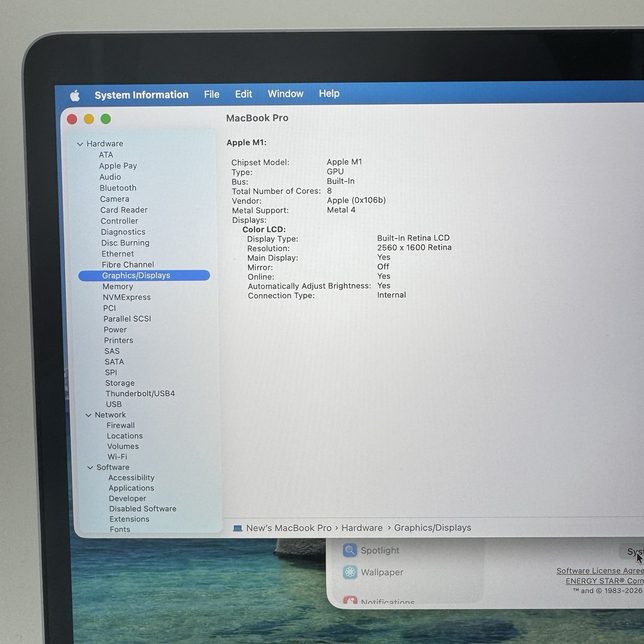Open Wallpaper icon in System Settings
This screenshot has height=644, width=644.
[x=350, y=572]
